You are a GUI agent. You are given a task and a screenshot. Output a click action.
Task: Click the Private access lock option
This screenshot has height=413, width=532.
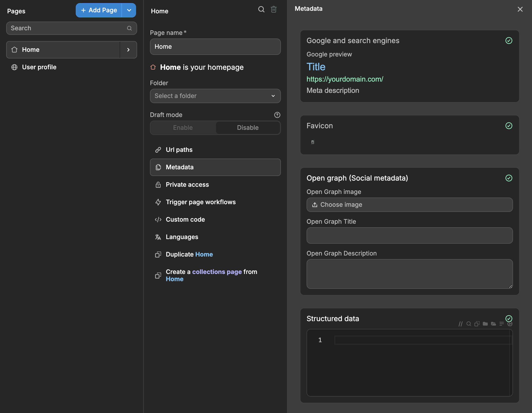pos(187,184)
